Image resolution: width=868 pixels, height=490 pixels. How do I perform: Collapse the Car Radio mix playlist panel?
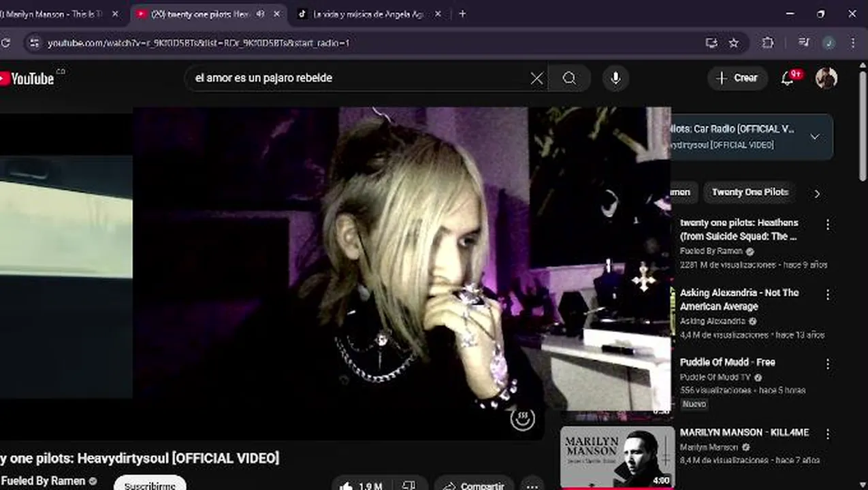point(815,137)
